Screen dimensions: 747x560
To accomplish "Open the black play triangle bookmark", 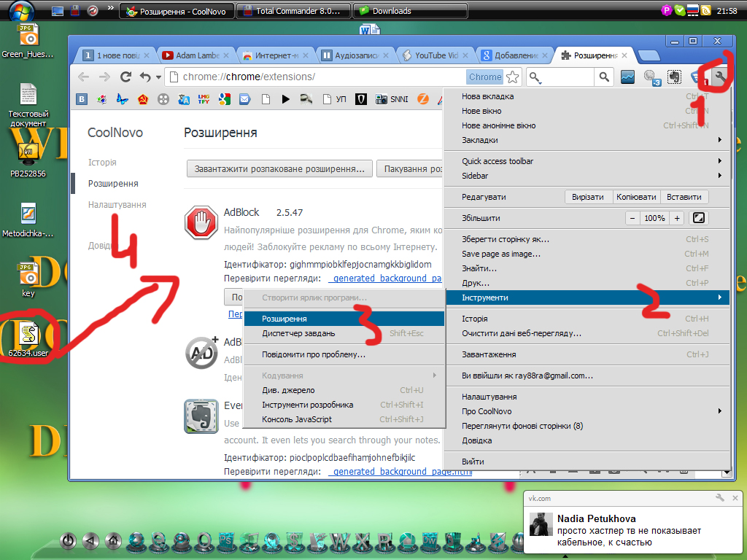I will [285, 99].
